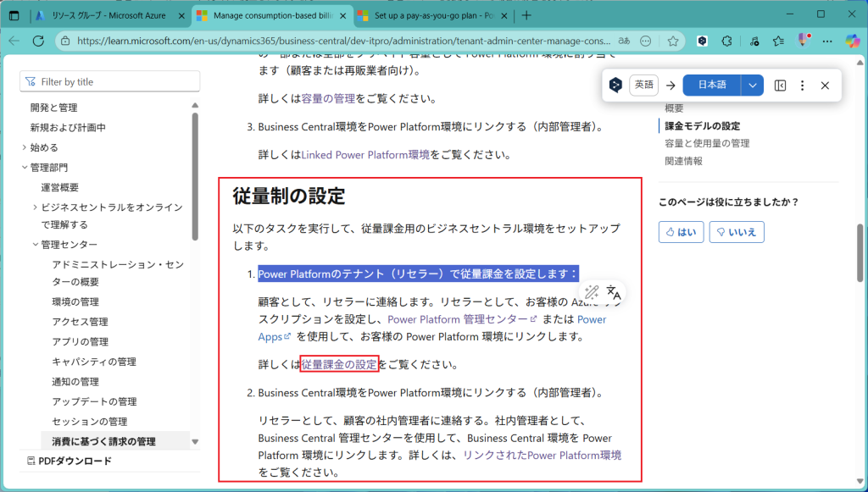Viewport: 868px width, 492px height.
Task: Collapse the 管理センター tree node
Action: pyautogui.click(x=35, y=245)
